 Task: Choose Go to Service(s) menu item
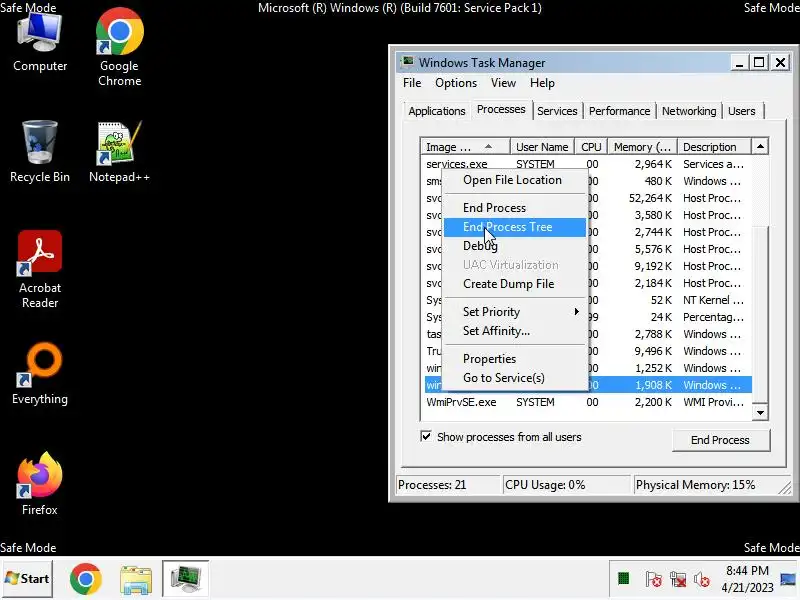(515, 378)
